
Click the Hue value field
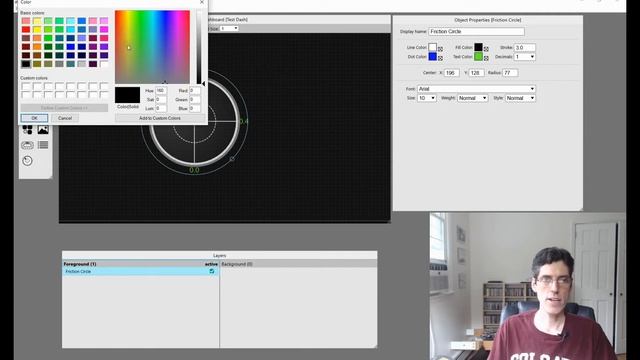[161, 90]
